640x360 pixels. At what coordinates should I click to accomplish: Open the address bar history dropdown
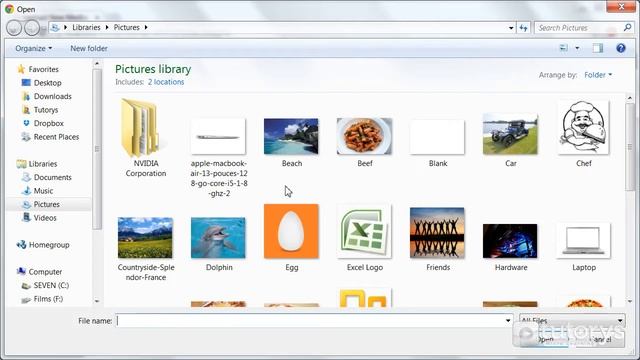(511, 28)
